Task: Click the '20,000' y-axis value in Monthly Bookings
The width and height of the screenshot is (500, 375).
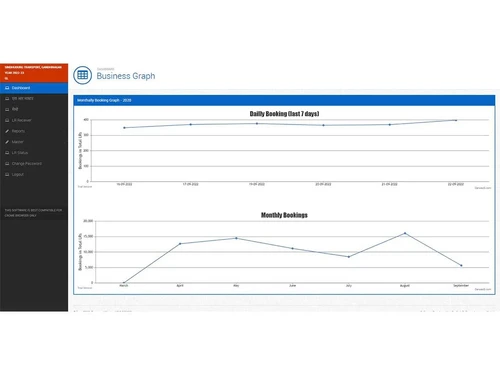Action: click(x=88, y=221)
